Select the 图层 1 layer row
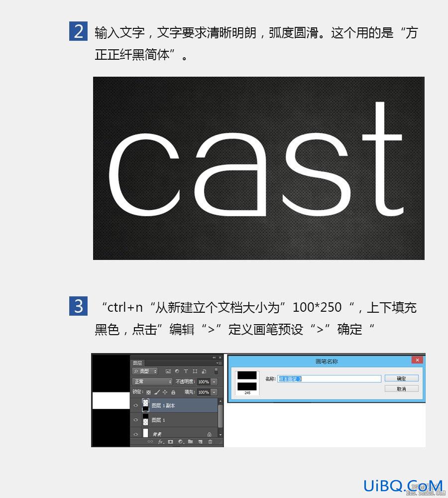 pos(175,420)
